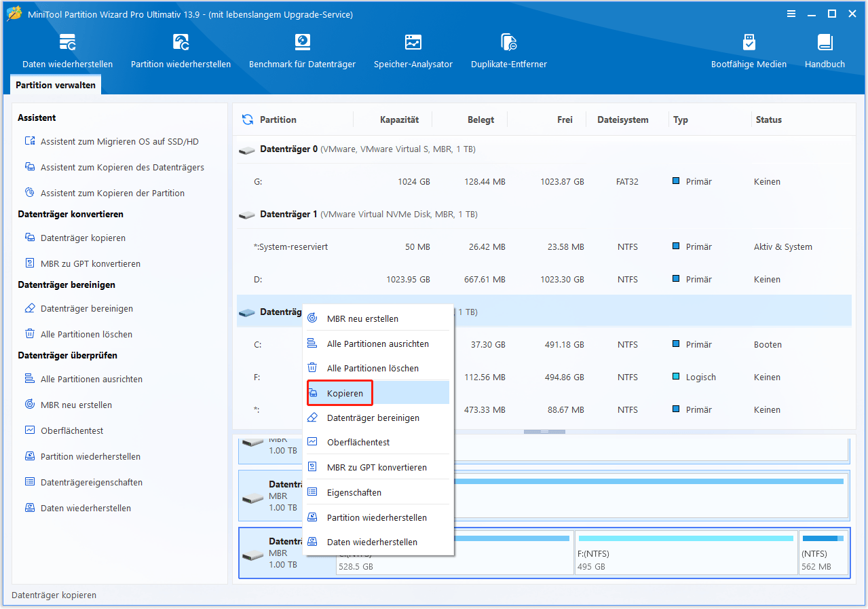Launch Benchmark für Datenträger
Image resolution: width=868 pixels, height=609 pixels.
(302, 51)
